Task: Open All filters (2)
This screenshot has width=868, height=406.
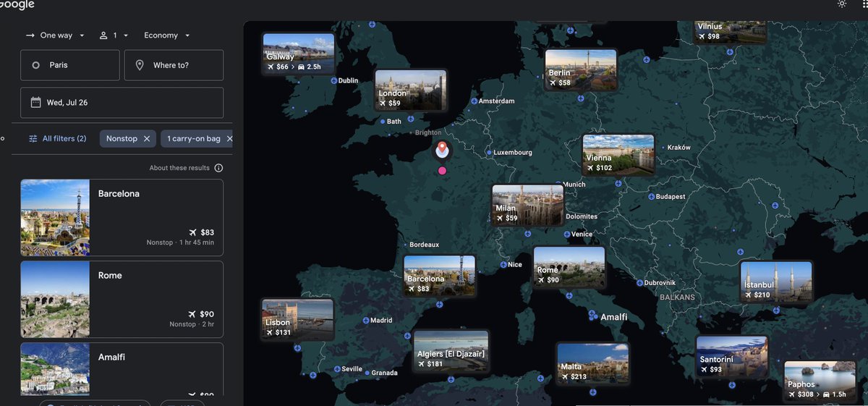Action: coord(57,138)
